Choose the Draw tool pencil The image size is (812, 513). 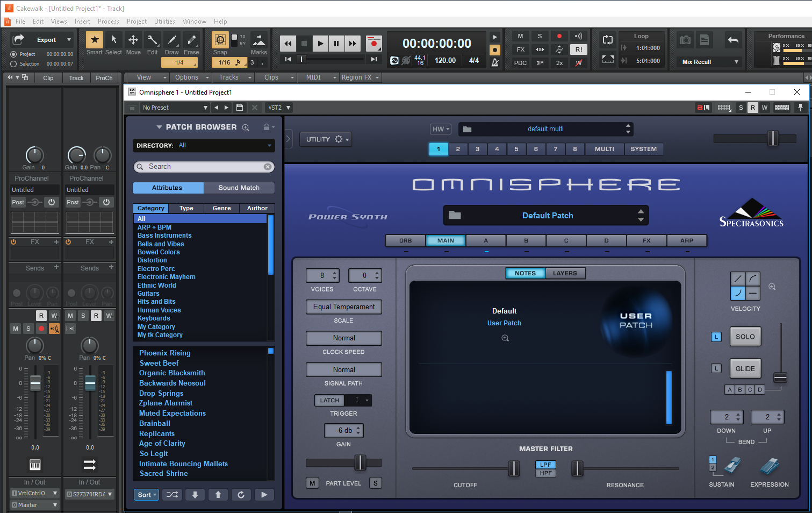pos(172,40)
